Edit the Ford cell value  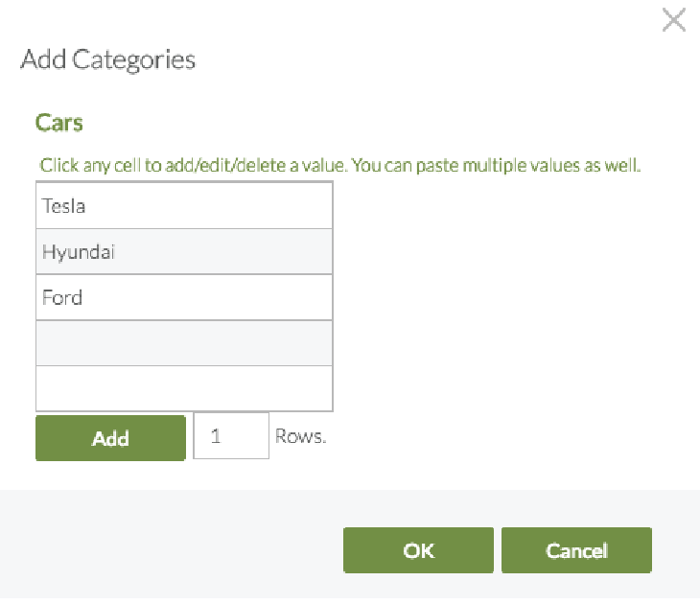184,297
